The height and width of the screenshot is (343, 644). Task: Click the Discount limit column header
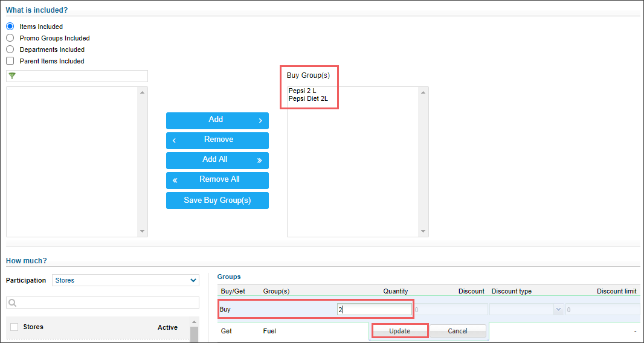click(x=617, y=291)
